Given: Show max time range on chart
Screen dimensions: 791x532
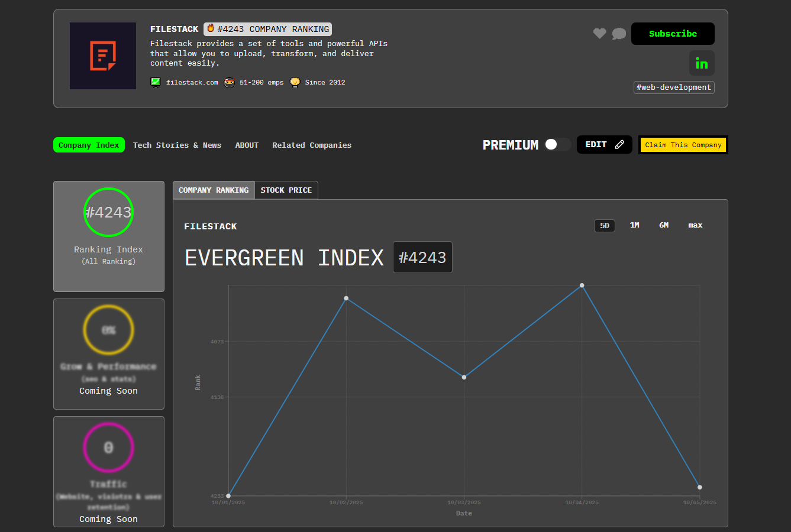Looking at the screenshot, I should tap(695, 225).
